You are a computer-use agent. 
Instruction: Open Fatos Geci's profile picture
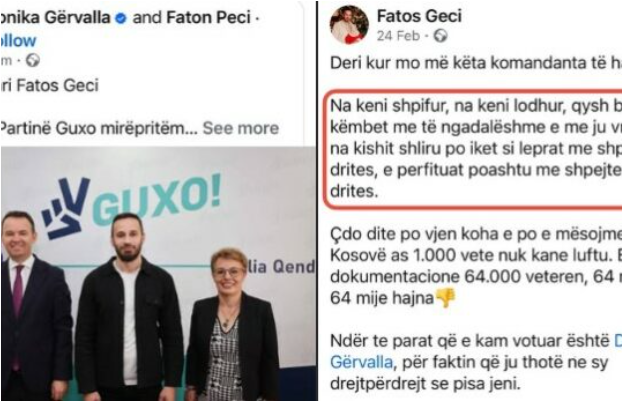click(x=349, y=25)
